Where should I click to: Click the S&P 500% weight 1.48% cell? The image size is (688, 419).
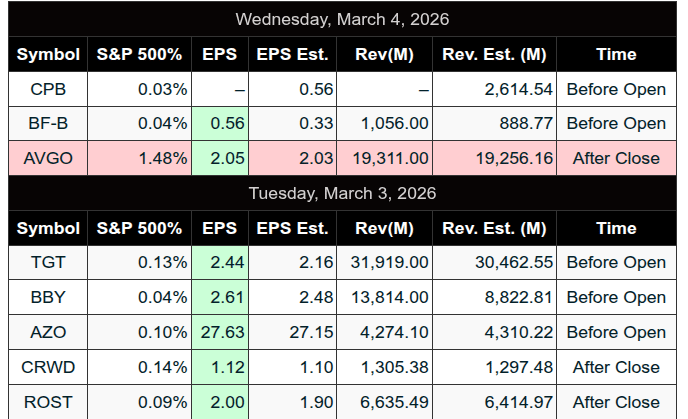tap(164, 158)
